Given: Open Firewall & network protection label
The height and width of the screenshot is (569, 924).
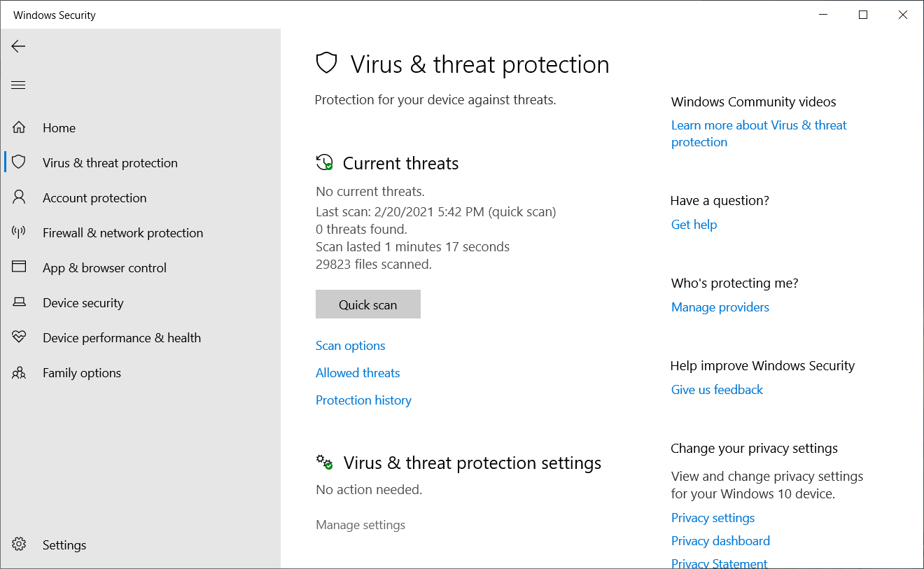Looking at the screenshot, I should (122, 232).
